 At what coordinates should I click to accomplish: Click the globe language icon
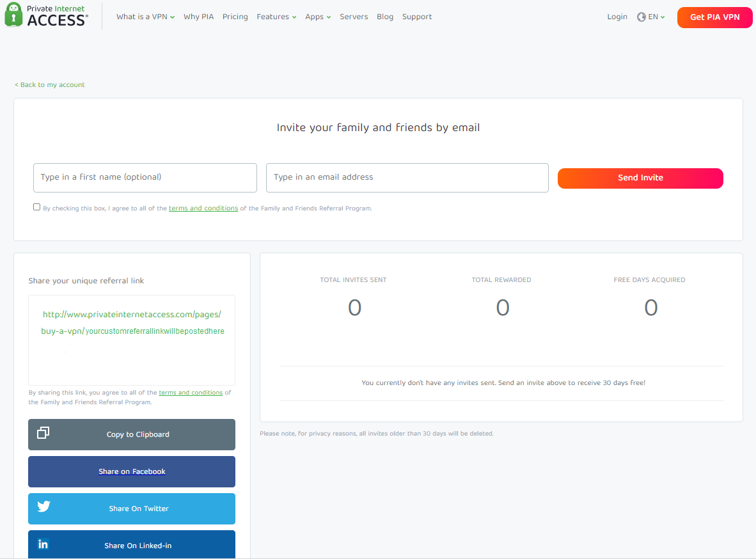[x=641, y=17]
